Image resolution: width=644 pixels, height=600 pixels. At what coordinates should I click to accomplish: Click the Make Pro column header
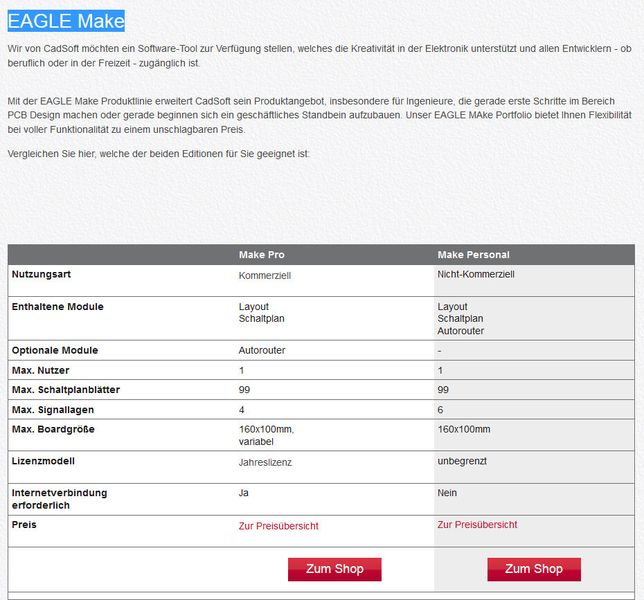pyautogui.click(x=262, y=255)
